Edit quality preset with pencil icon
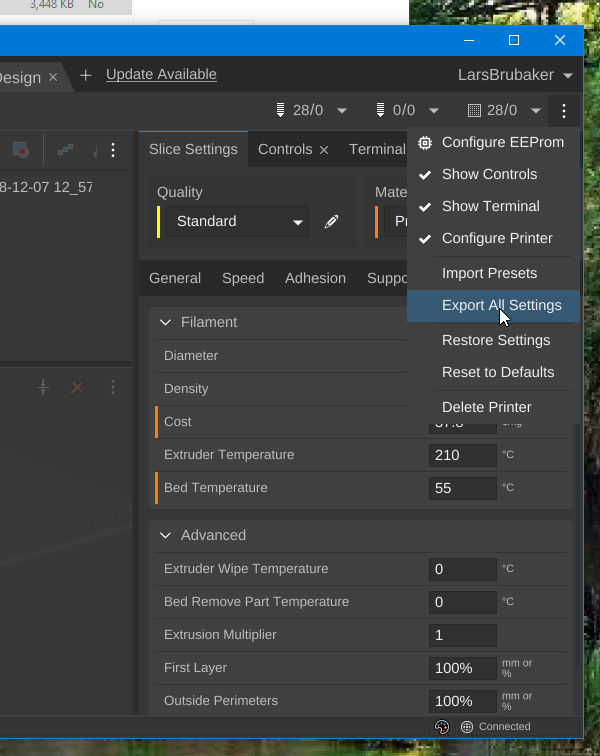The width and height of the screenshot is (600, 756). [x=331, y=222]
